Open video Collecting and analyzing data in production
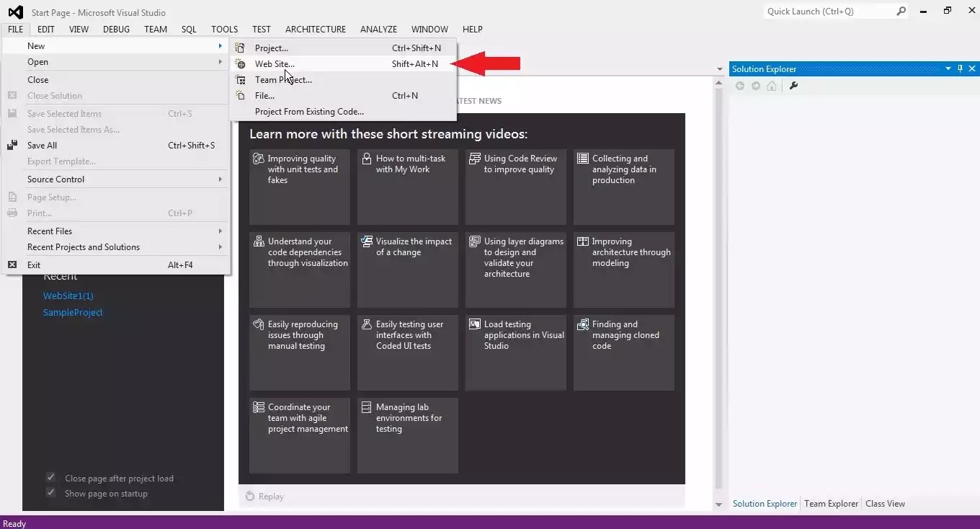 pos(624,187)
